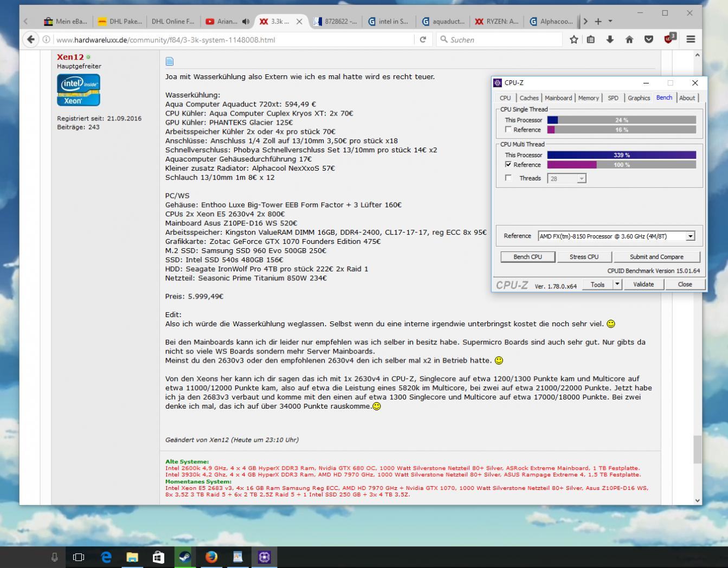Open the bookmarks list icon
The image size is (728, 568).
(x=591, y=39)
